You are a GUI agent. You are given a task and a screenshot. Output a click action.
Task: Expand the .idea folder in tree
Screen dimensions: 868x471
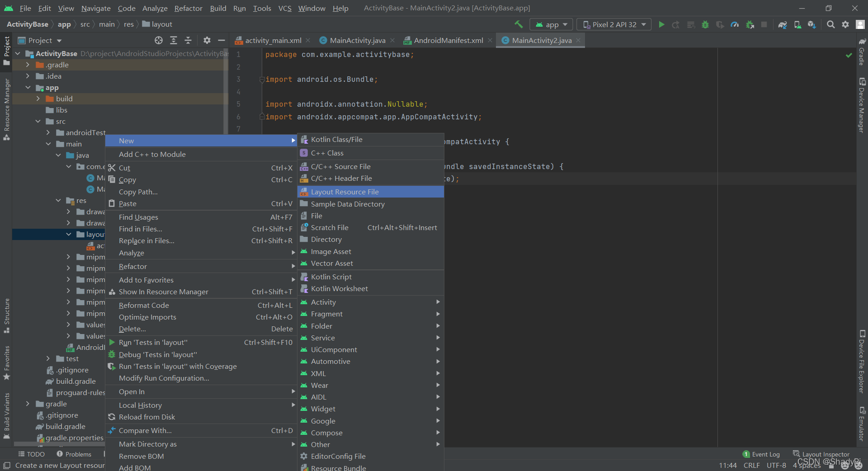pos(28,76)
